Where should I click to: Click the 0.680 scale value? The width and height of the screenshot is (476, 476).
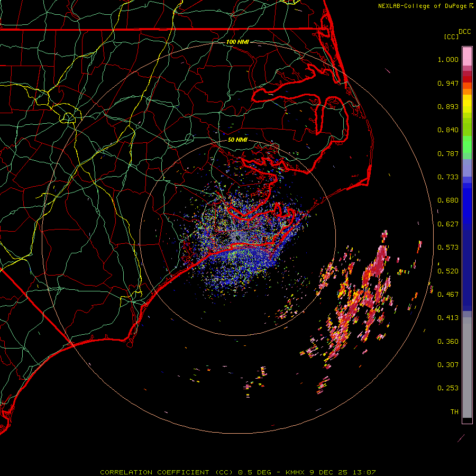pos(448,200)
